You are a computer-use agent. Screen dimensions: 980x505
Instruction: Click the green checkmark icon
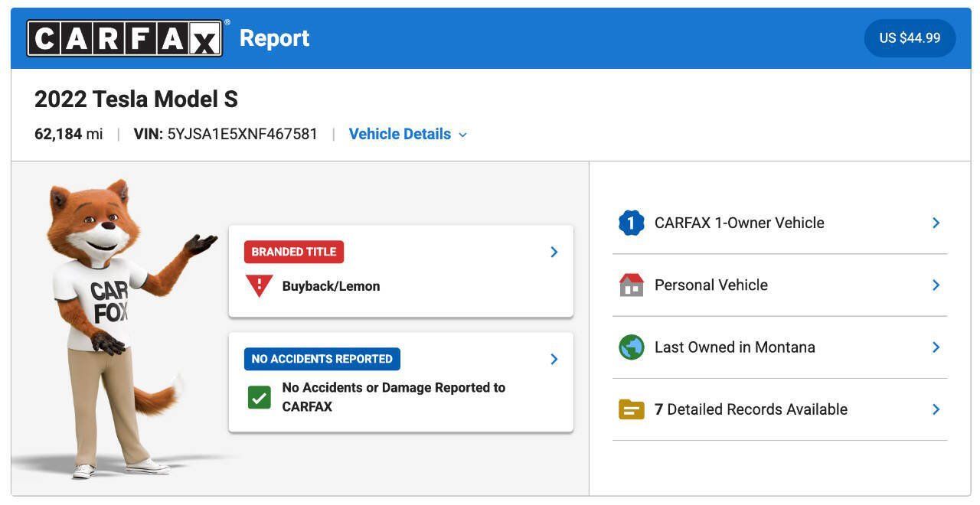pos(259,397)
